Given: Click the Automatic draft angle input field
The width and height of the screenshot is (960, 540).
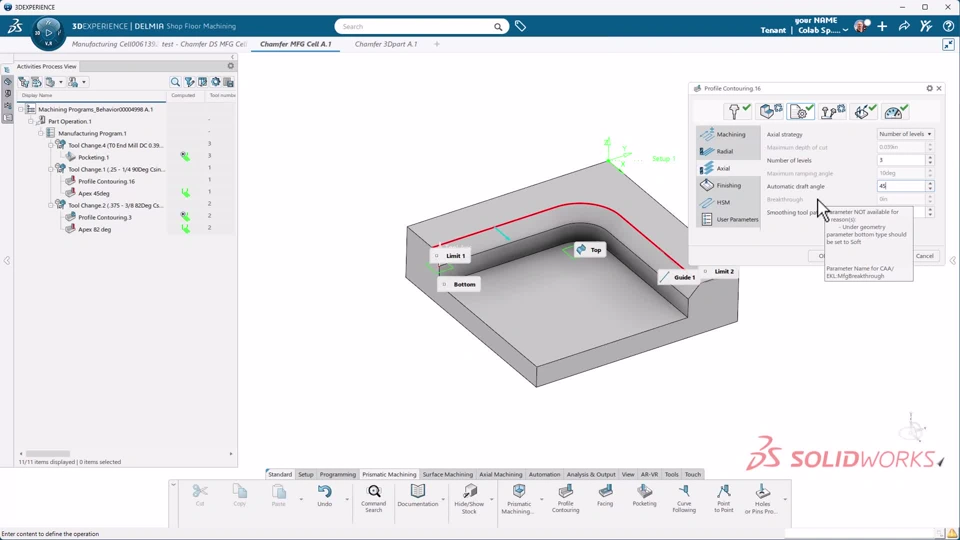Looking at the screenshot, I should click(900, 186).
